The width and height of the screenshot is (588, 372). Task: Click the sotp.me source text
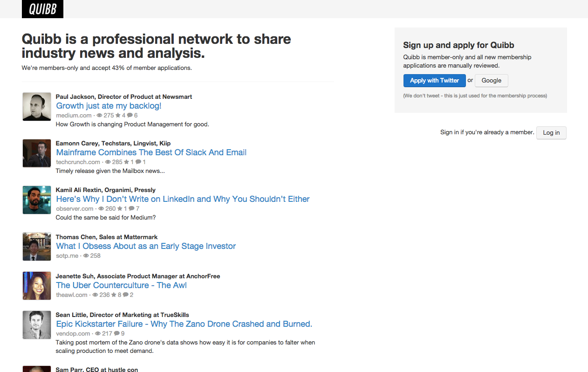[67, 255]
